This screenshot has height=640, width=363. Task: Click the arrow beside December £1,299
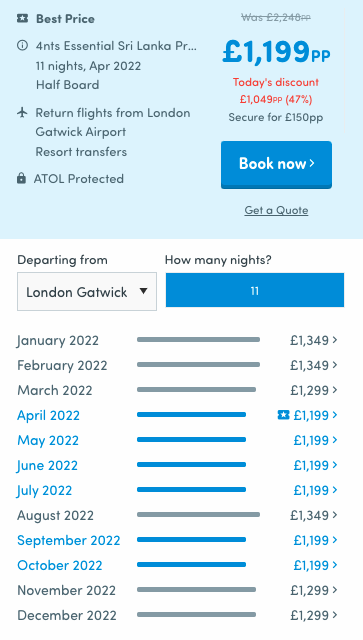pos(335,614)
